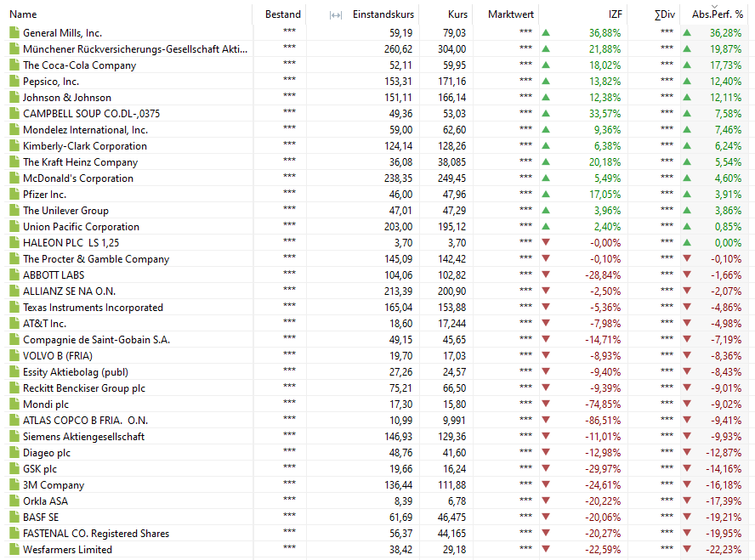755x560 pixels.
Task: Click the column-width icon beside Einstandskurs header
Action: 335,14
